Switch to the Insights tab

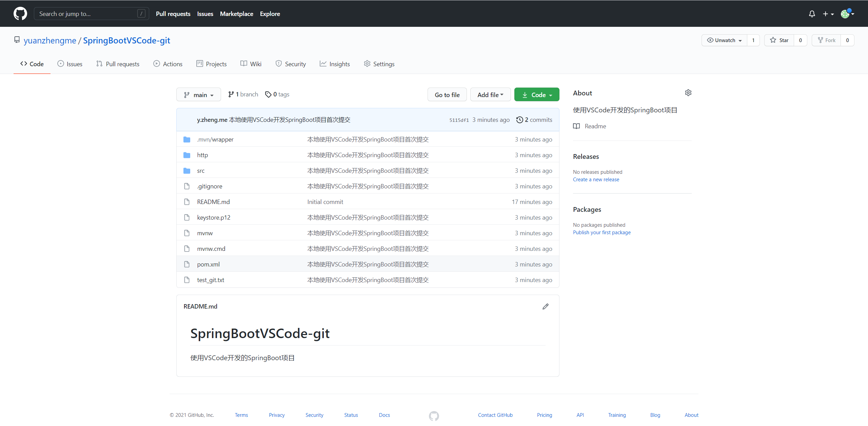coord(335,64)
